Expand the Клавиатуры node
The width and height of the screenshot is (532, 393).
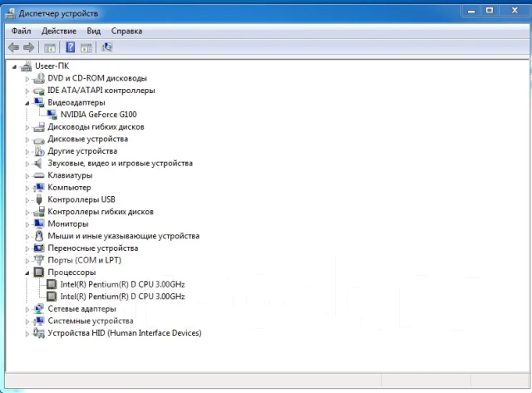(27, 176)
